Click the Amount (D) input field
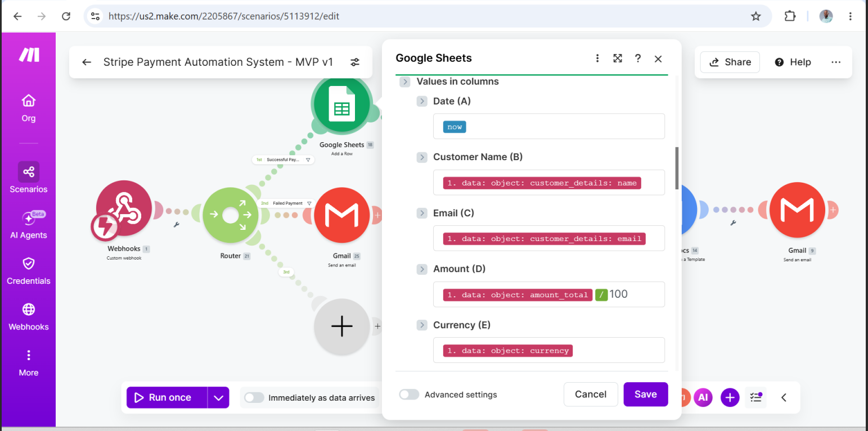The width and height of the screenshot is (868, 431). (x=549, y=294)
